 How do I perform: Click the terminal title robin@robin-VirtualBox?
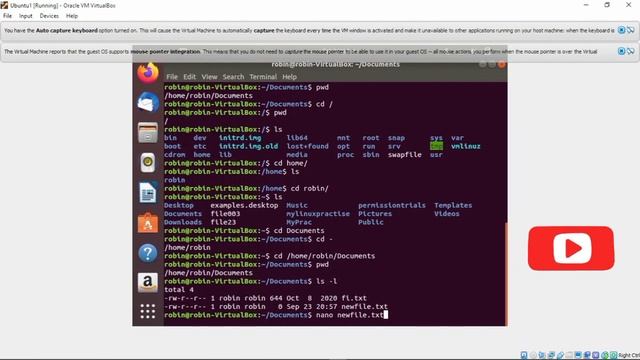[x=336, y=64]
